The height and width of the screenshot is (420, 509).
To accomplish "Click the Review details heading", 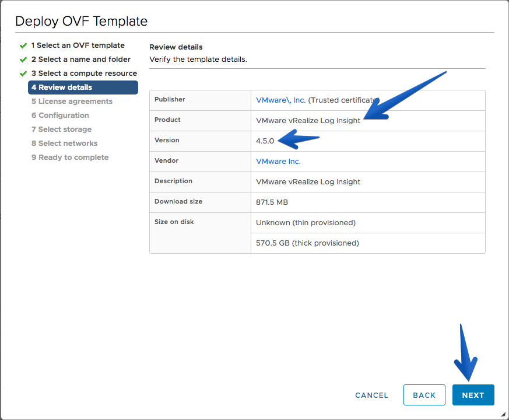I will [x=175, y=47].
